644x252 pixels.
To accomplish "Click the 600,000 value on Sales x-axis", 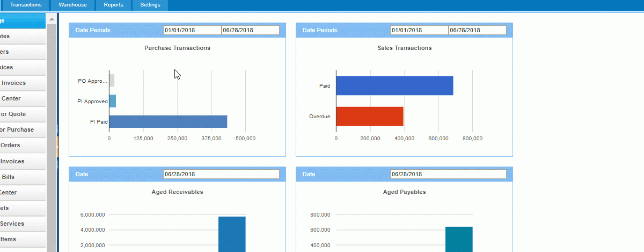I will click(438, 139).
